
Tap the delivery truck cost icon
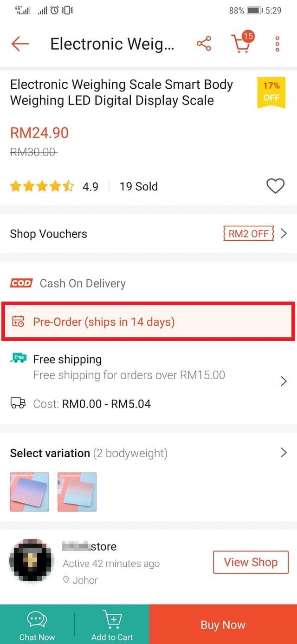click(18, 403)
